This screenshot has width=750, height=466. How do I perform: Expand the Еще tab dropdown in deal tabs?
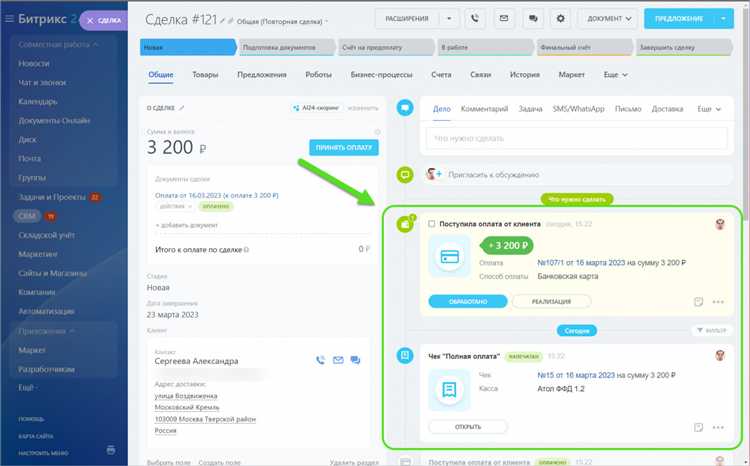615,75
